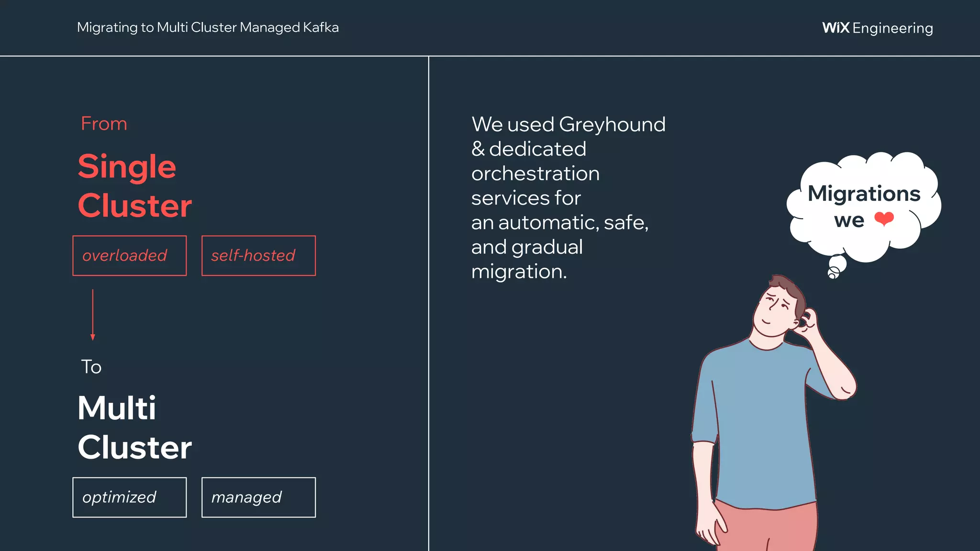The width and height of the screenshot is (980, 551).
Task: Click the slide title 'Migrating to Multi Cluster Managed Kafka'
Action: point(208,28)
